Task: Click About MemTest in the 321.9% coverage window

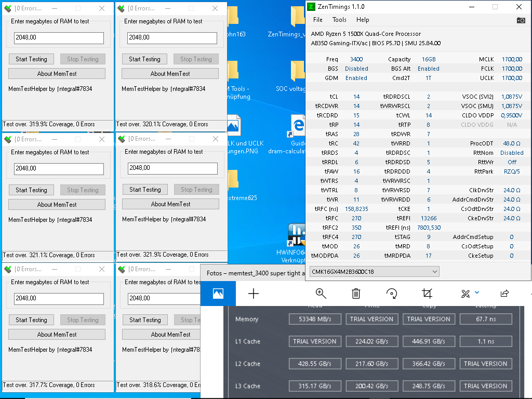Action: click(170, 204)
